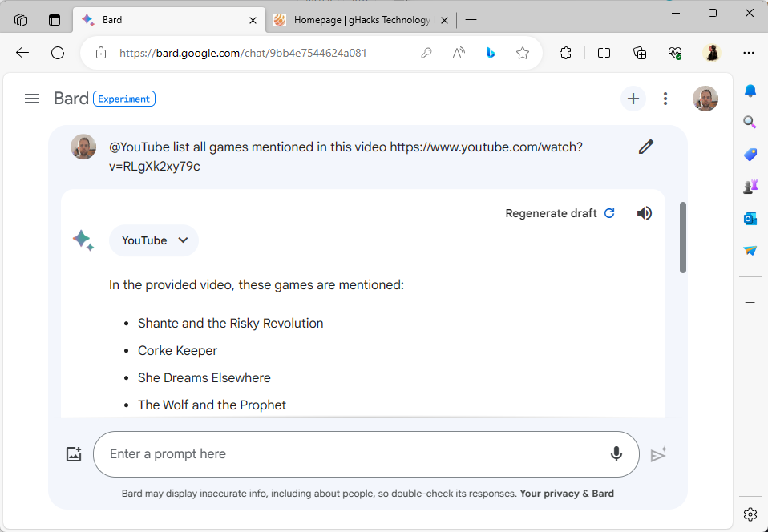The height and width of the screenshot is (532, 768).
Task: Click the user avatar beside the prompt
Action: click(83, 147)
